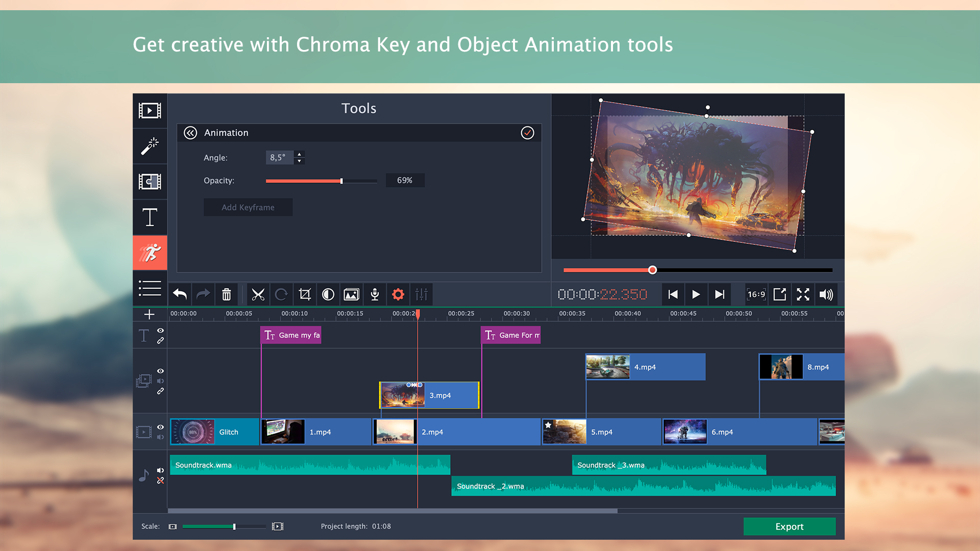
Task: Switch to the more tools list panel
Action: click(x=150, y=288)
